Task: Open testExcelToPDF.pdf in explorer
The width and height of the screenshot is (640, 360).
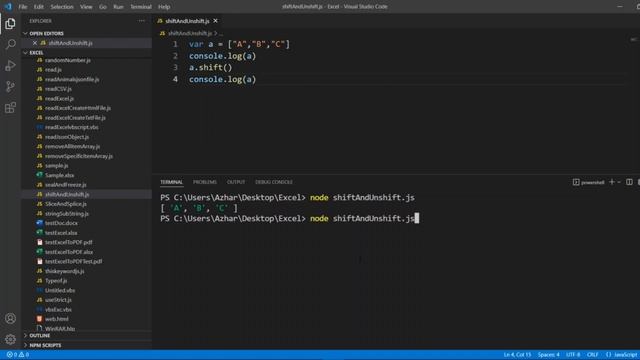Action: point(69,242)
